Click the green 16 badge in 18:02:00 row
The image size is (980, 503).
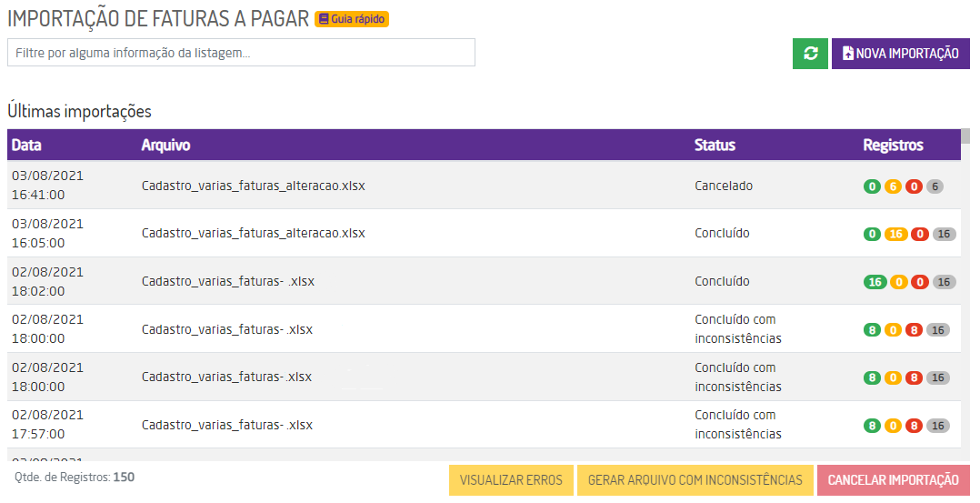[x=875, y=282]
